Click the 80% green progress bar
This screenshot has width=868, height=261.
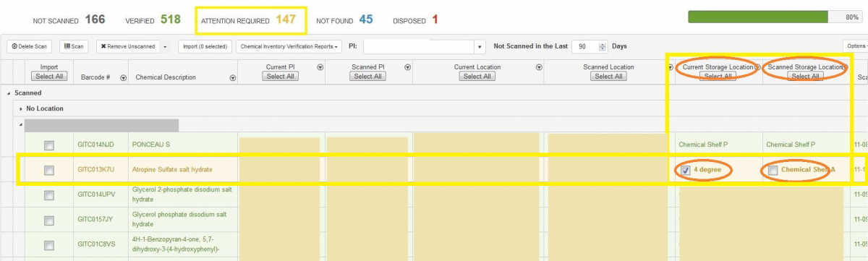[x=774, y=17]
